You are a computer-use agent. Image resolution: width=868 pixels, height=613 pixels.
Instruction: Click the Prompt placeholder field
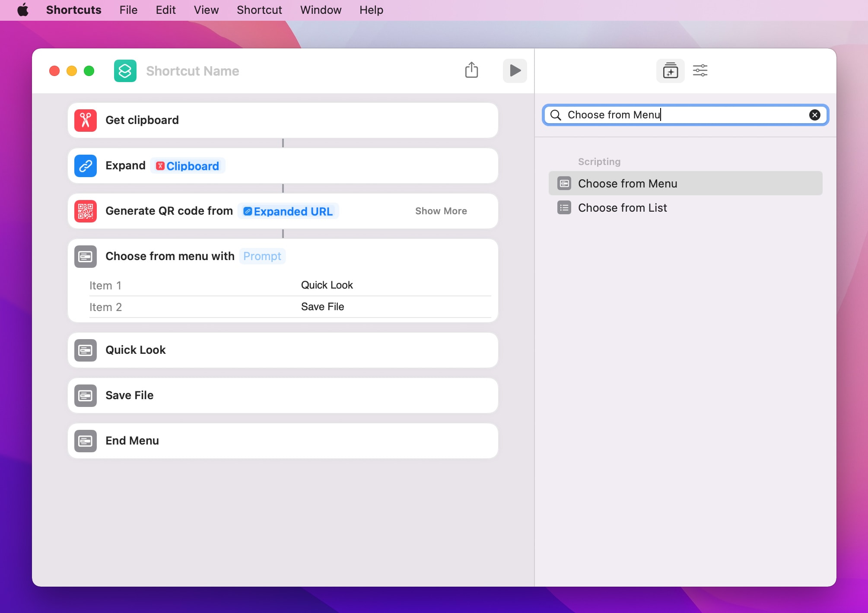[262, 256]
